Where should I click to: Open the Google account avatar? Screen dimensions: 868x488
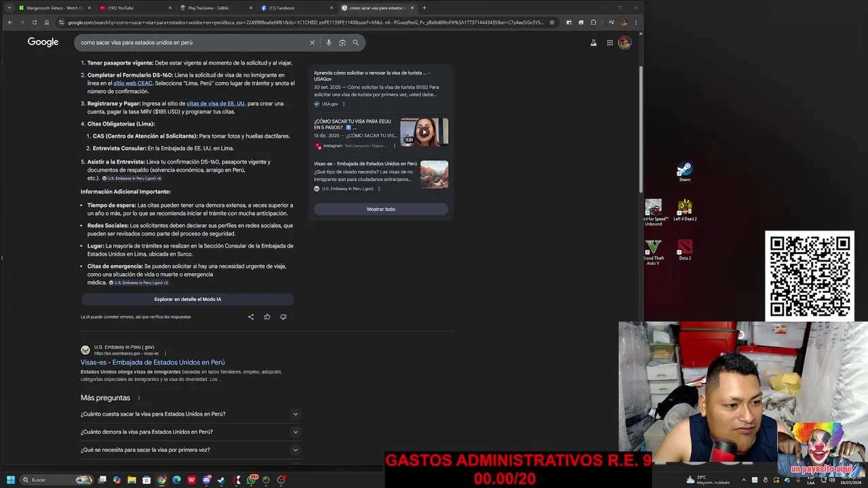coord(625,43)
